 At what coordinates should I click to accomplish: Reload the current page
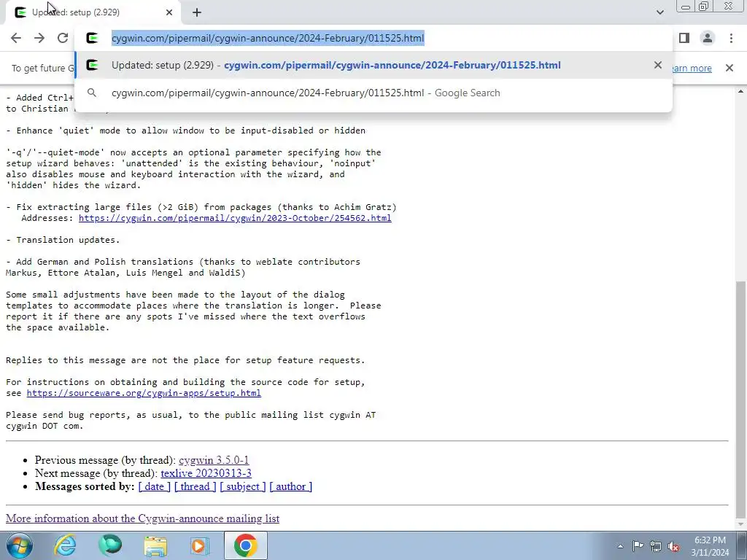pyautogui.click(x=63, y=38)
